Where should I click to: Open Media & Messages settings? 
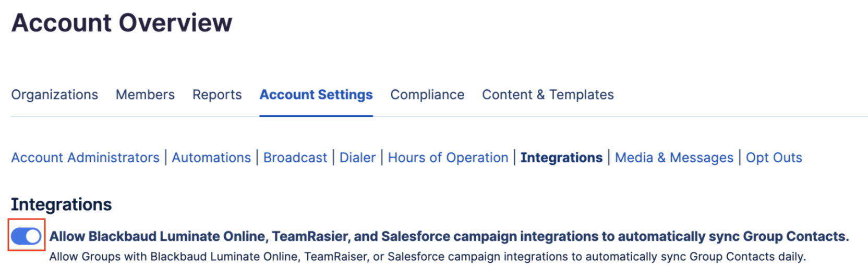click(674, 158)
